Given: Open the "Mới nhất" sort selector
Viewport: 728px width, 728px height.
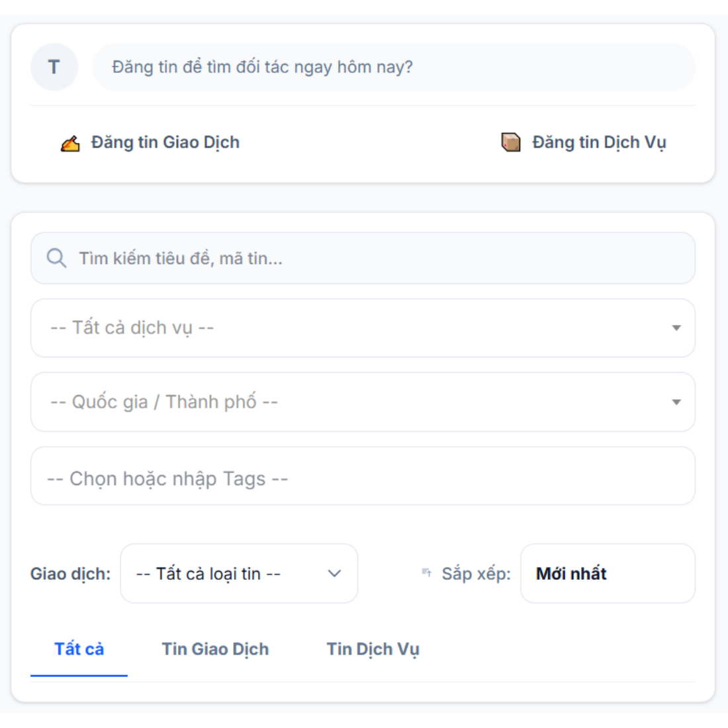Looking at the screenshot, I should (607, 574).
